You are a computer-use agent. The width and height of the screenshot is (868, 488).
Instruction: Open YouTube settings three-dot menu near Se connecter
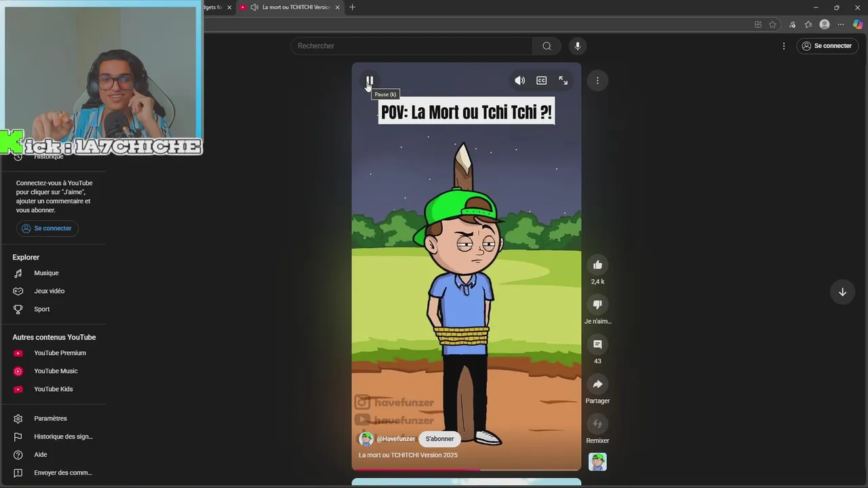784,46
